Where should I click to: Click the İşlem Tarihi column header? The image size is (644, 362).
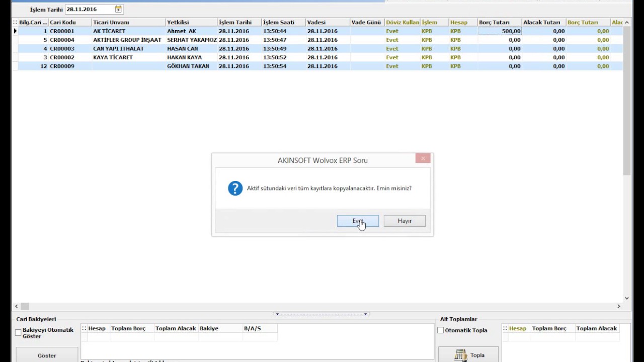coord(239,22)
